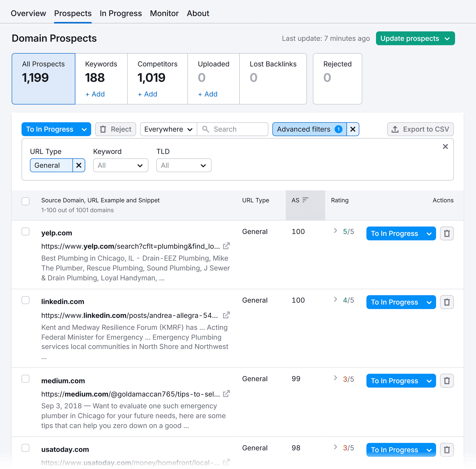This screenshot has width=476, height=469.
Task: Click the Update prospects button
Action: click(415, 38)
